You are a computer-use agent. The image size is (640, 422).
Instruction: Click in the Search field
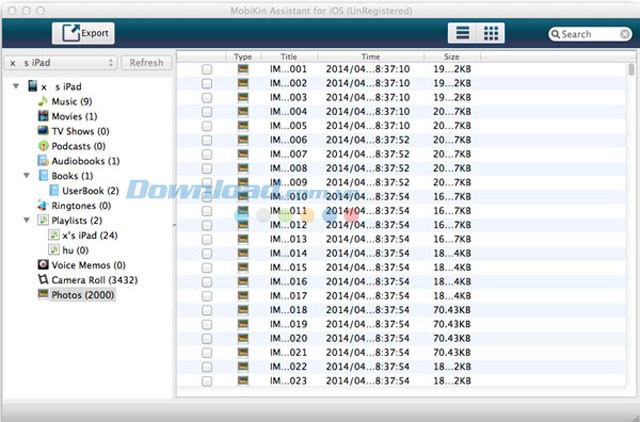coord(590,34)
